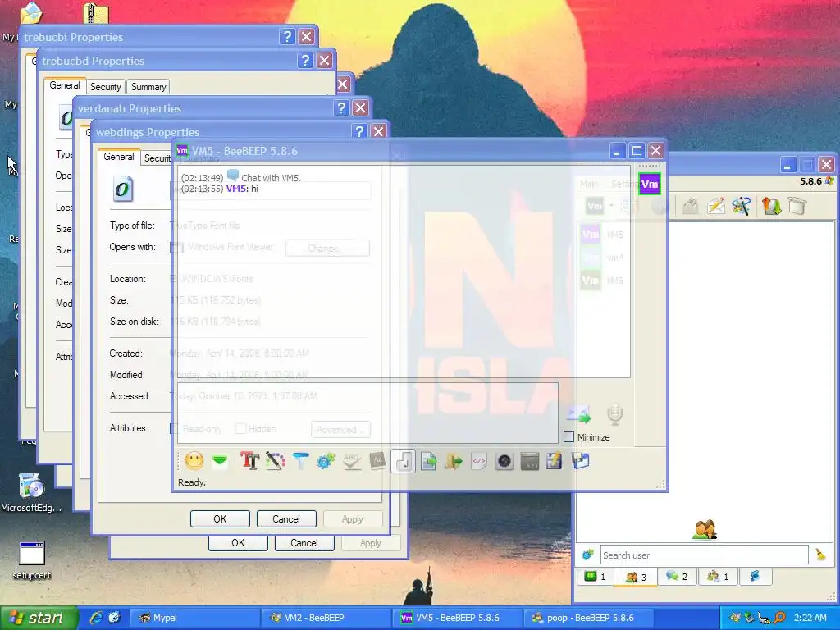Click the lower Cancel button behind webdings window
Viewport: 840px width, 630px height.
click(x=304, y=543)
